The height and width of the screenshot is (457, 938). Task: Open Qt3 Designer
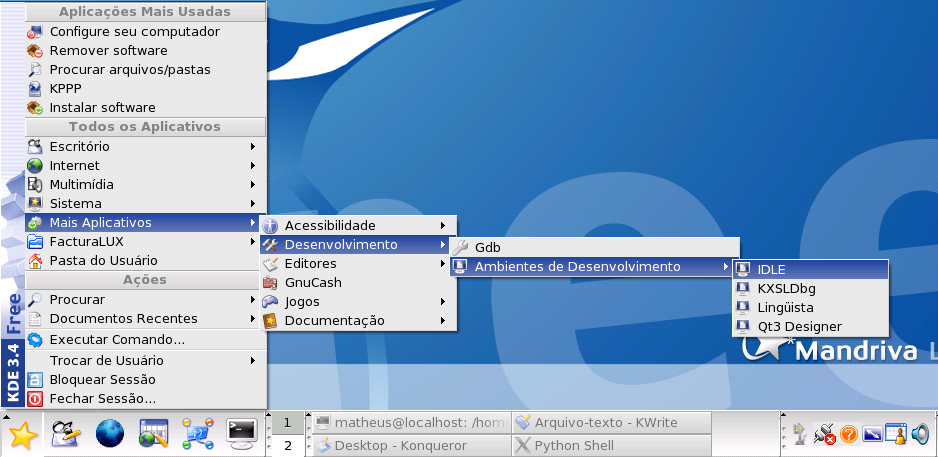click(x=810, y=327)
